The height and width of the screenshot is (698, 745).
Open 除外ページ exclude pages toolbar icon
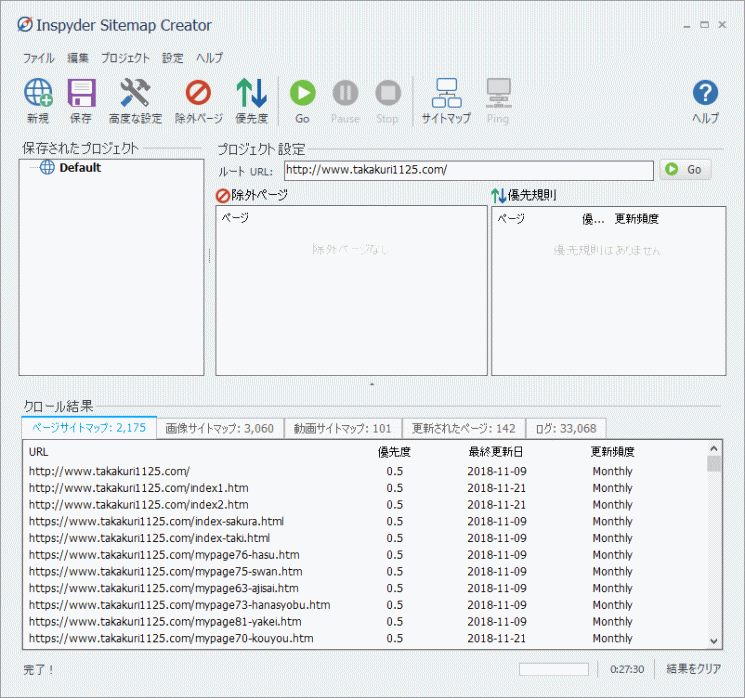click(199, 101)
